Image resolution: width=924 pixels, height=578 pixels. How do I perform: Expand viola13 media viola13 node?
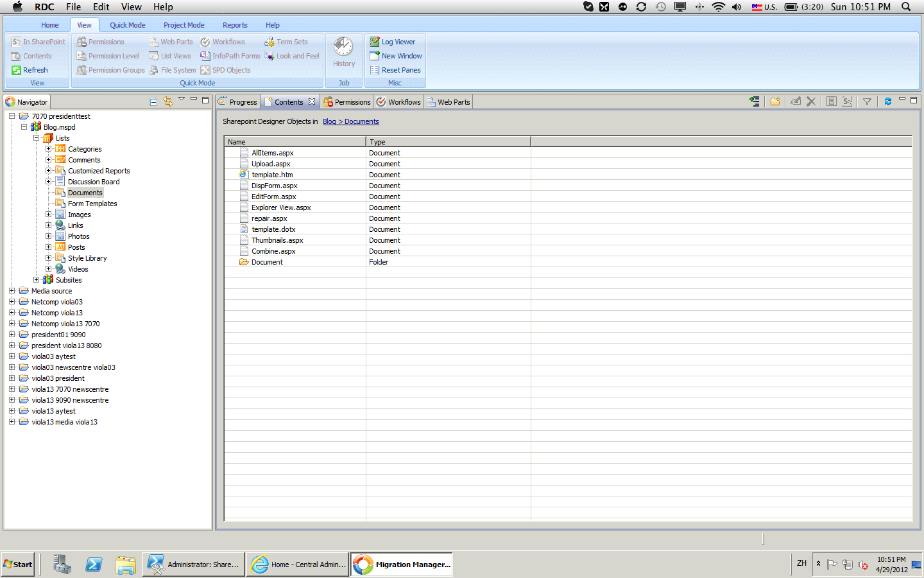point(12,422)
